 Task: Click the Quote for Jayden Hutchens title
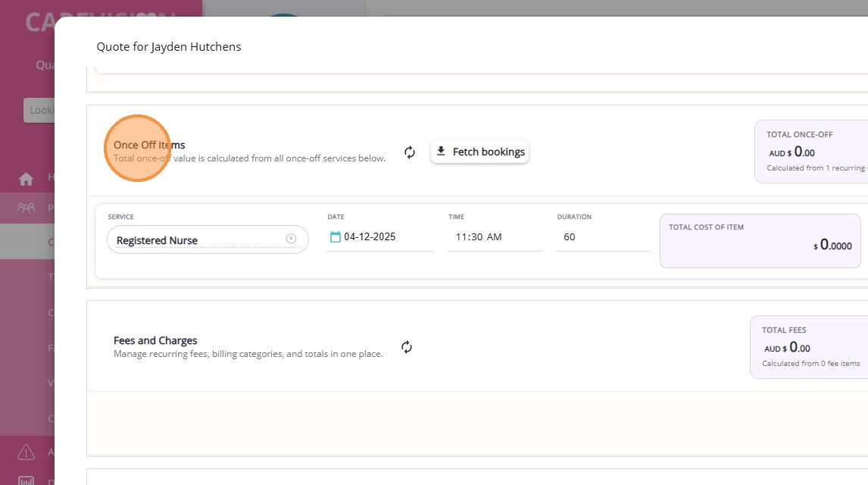click(169, 47)
